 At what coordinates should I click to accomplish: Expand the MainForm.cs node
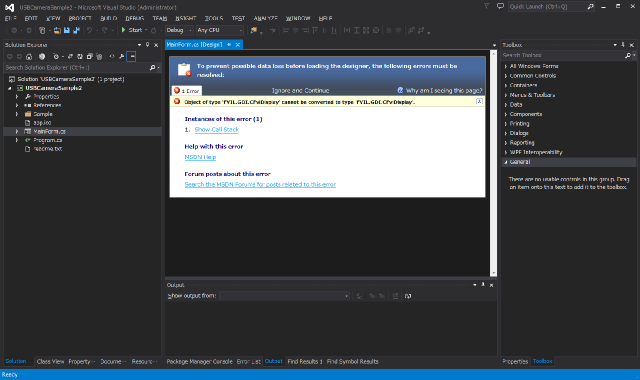pos(17,131)
